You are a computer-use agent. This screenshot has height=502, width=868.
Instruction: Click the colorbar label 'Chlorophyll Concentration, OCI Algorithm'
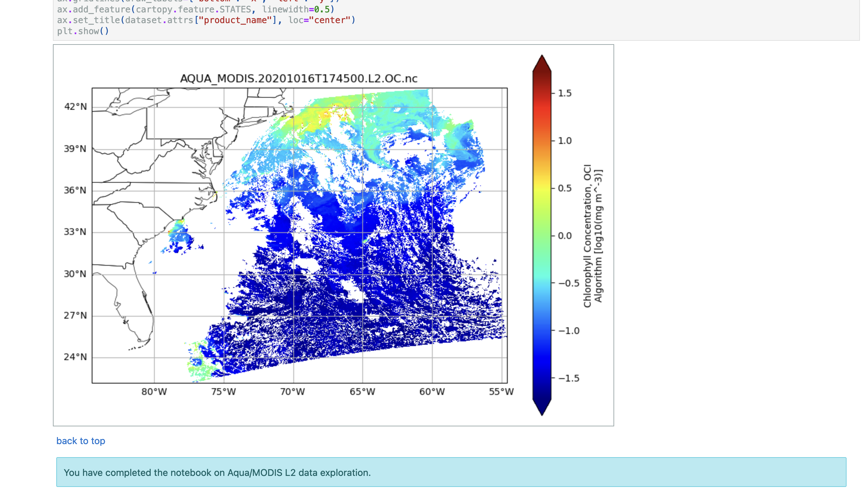[x=593, y=236]
